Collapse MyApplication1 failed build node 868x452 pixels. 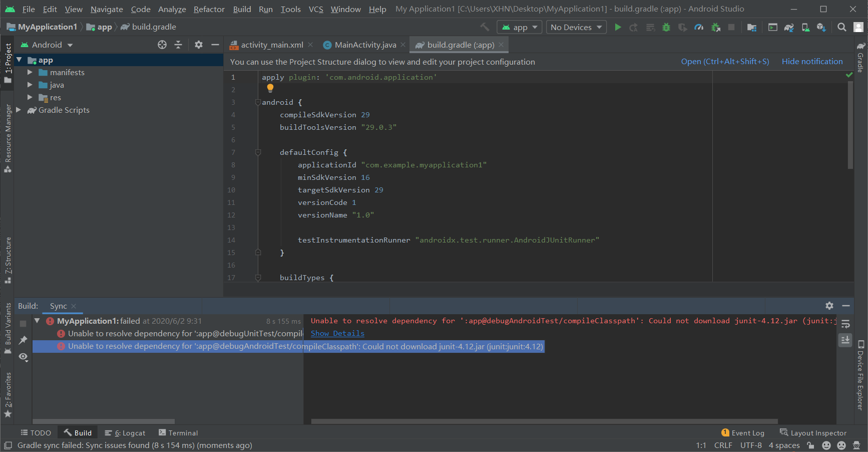(x=38, y=321)
